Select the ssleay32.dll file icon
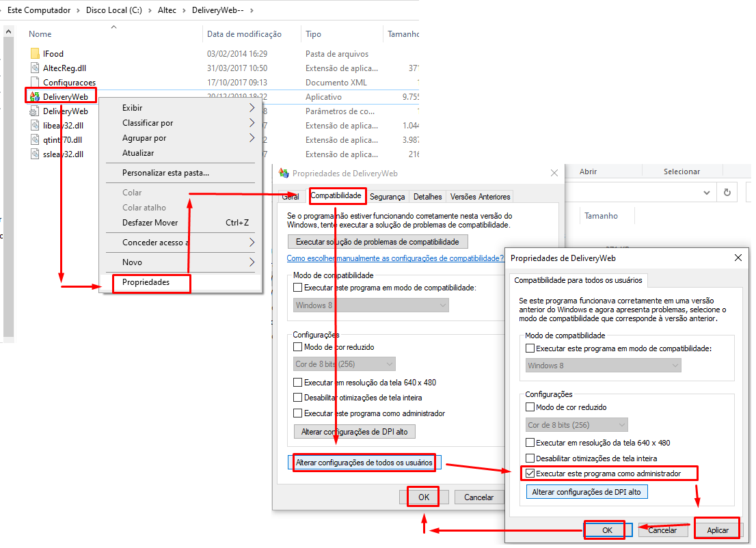This screenshot has height=548, width=756. pyautogui.click(x=35, y=154)
